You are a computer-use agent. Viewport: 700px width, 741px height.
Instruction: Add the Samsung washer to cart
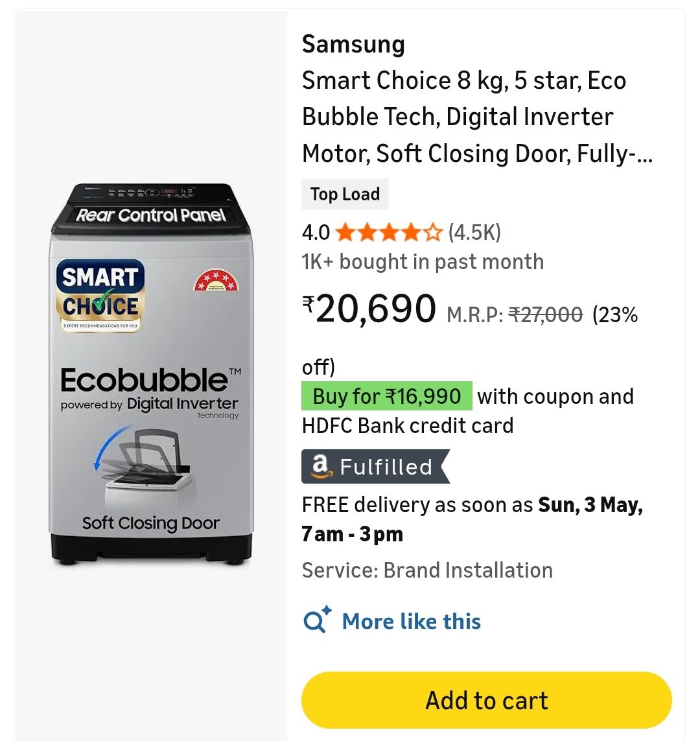[487, 700]
